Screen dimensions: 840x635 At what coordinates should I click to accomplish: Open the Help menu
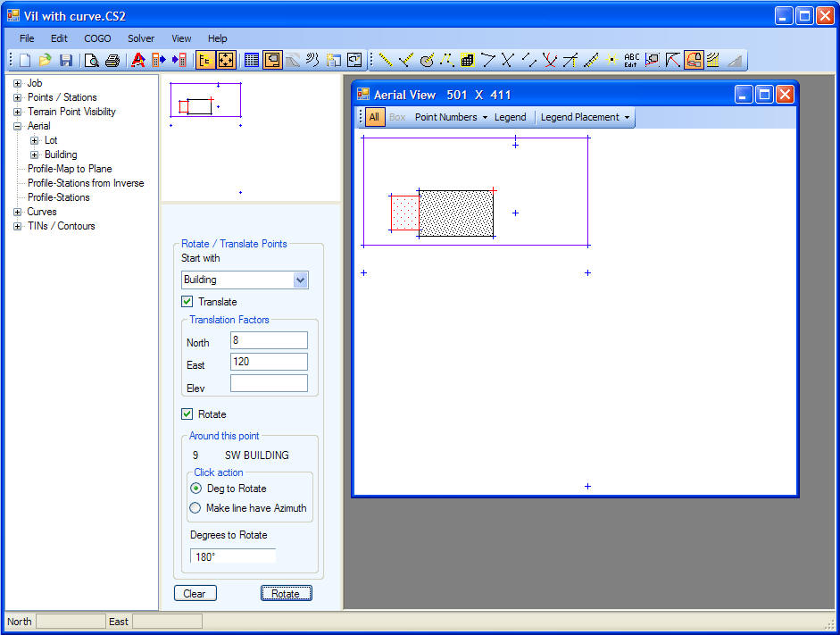pos(218,38)
